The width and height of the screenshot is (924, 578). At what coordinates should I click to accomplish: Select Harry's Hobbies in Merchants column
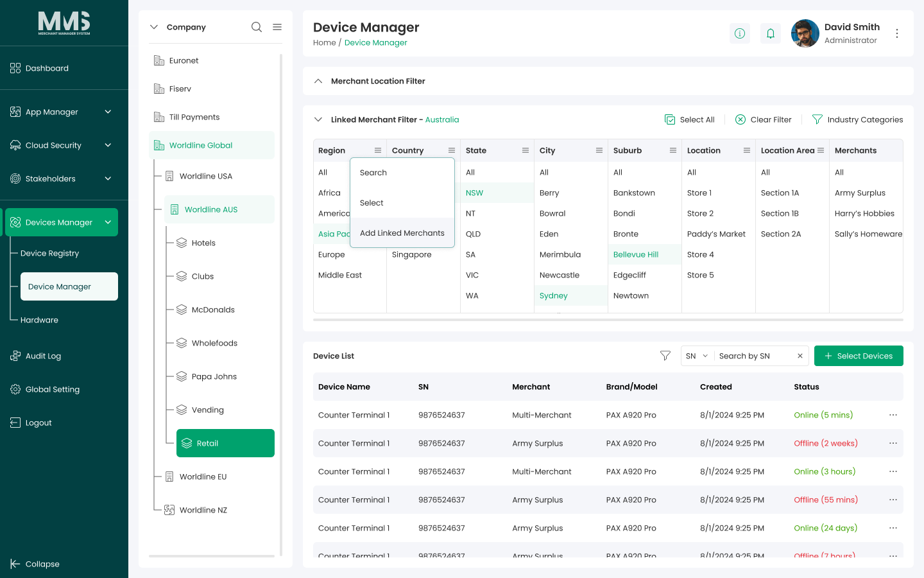point(864,213)
